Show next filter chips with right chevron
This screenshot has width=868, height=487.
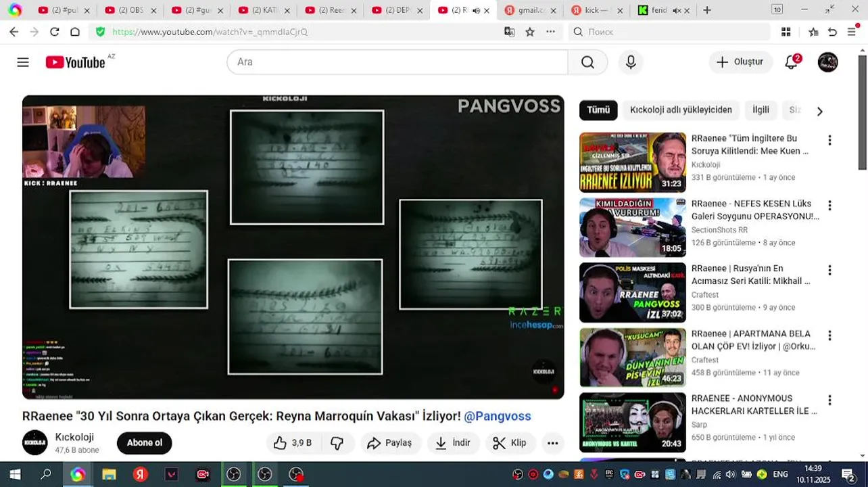pos(819,111)
